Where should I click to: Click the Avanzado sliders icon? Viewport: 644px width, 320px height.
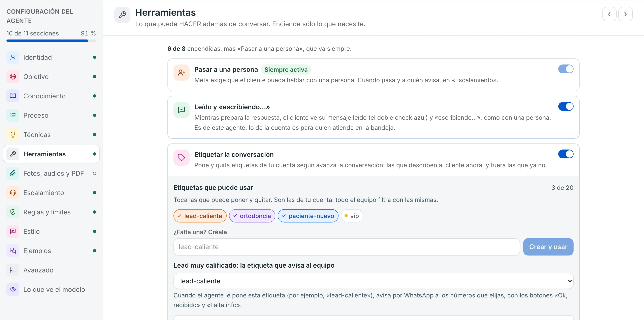point(13,270)
